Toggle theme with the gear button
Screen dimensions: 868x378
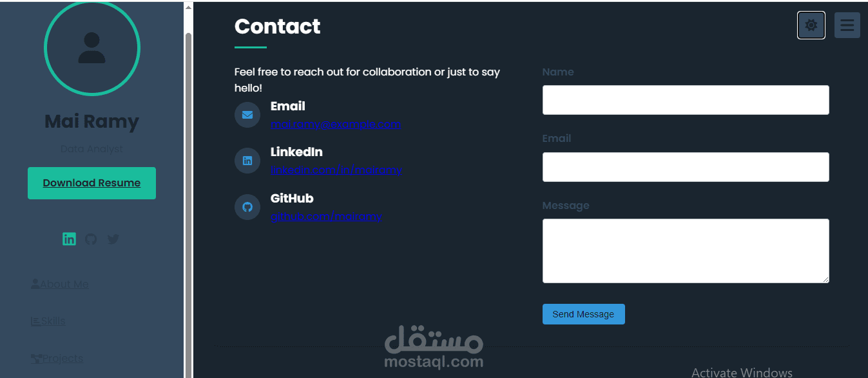(811, 25)
